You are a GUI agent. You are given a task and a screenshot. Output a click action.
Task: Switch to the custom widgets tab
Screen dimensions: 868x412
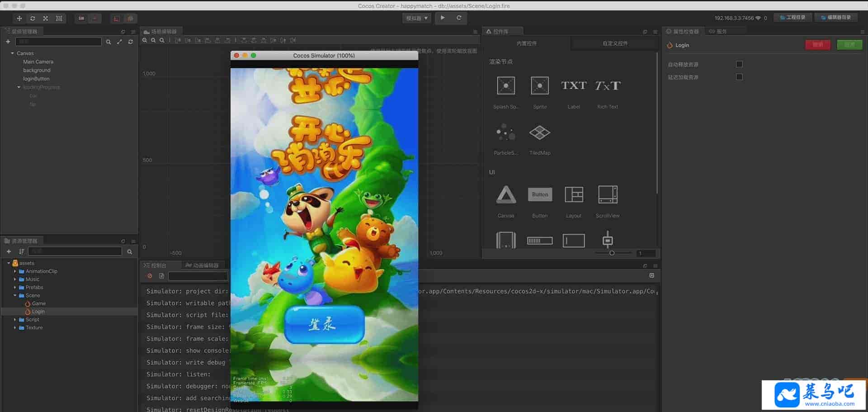pyautogui.click(x=615, y=43)
